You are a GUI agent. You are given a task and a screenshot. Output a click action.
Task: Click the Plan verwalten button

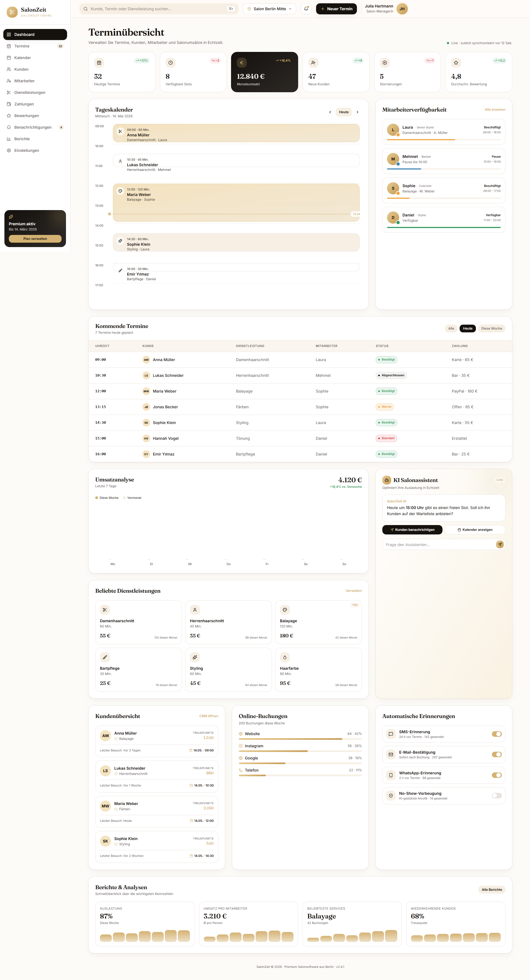tap(35, 239)
